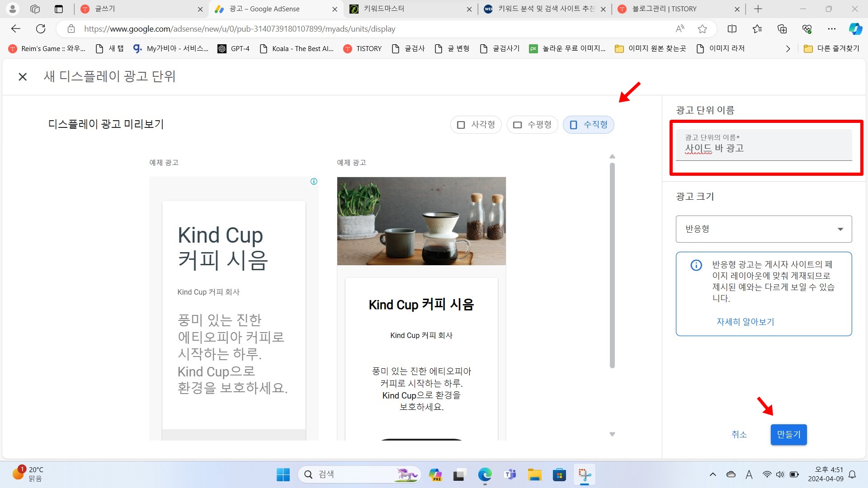Image resolution: width=868 pixels, height=488 pixels.
Task: Click the taskbar 검색 search box
Action: point(359,474)
